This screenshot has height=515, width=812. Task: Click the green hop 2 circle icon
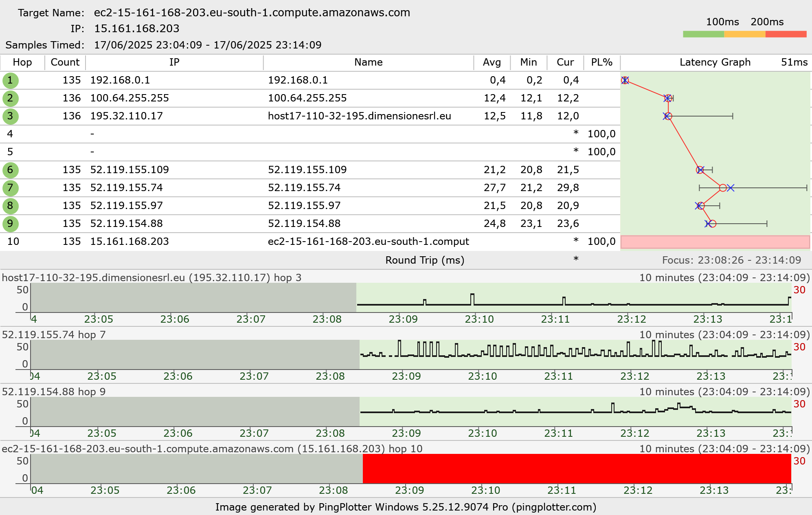[10, 98]
